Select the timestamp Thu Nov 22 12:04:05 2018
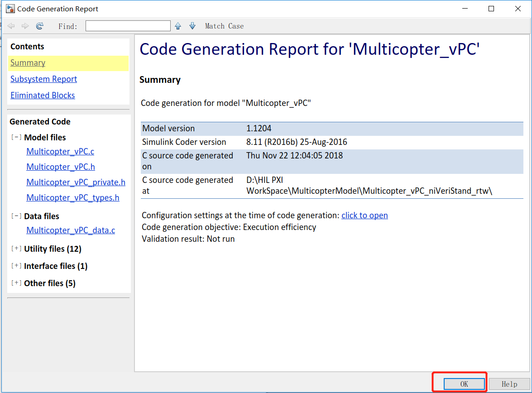 tap(294, 155)
